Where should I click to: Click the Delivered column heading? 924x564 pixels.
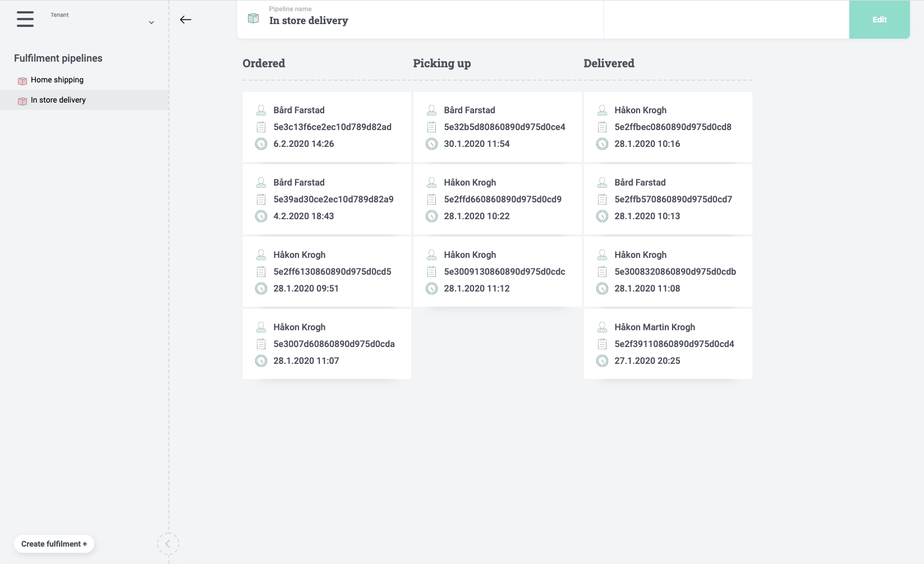click(x=609, y=63)
